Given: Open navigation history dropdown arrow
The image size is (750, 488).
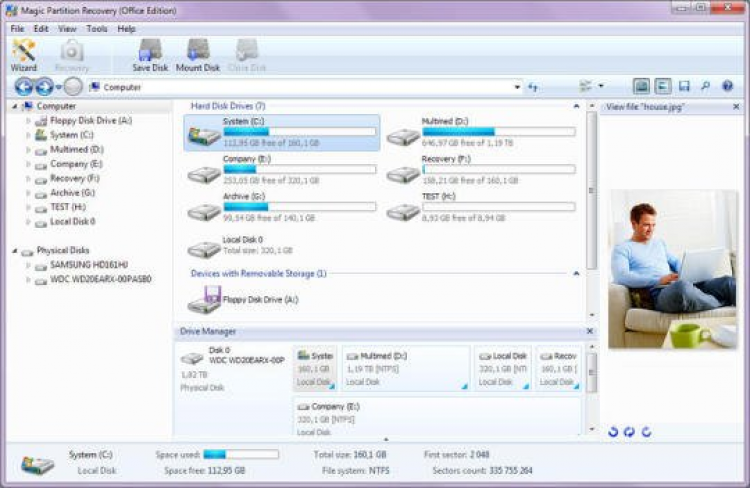Looking at the screenshot, I should pos(58,87).
